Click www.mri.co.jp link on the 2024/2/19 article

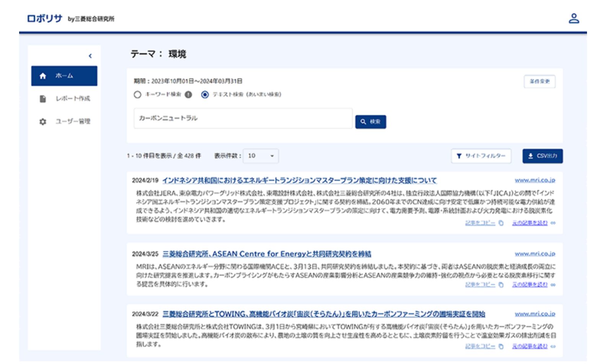point(535,180)
